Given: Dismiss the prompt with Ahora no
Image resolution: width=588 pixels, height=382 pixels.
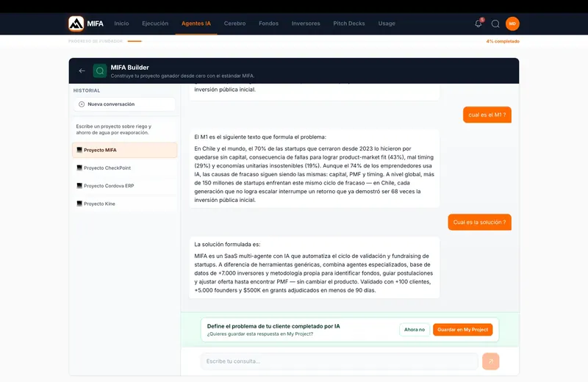Looking at the screenshot, I should [x=415, y=330].
